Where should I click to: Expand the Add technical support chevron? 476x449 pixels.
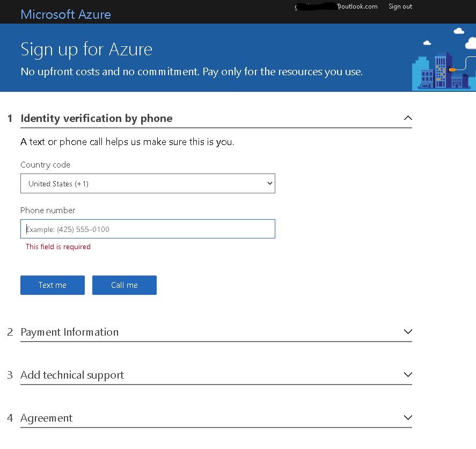tap(407, 374)
